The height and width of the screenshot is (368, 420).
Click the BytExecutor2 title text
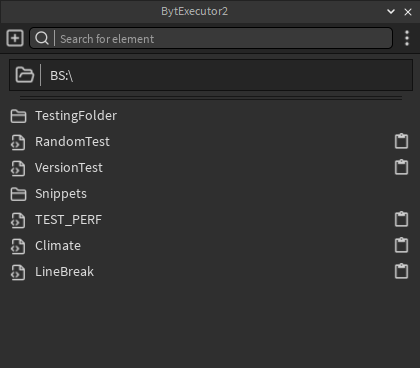pyautogui.click(x=194, y=11)
